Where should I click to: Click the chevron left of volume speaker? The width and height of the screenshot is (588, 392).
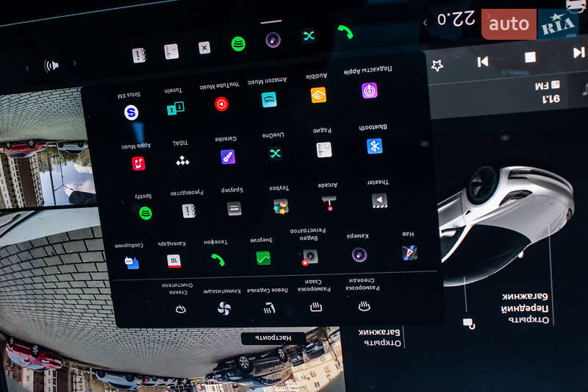coord(28,68)
